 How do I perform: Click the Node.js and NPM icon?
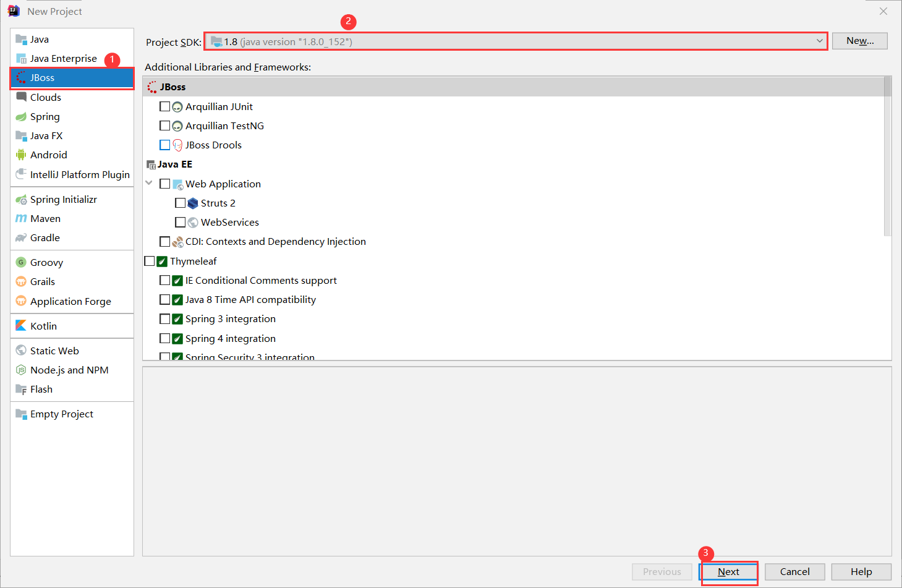point(21,370)
